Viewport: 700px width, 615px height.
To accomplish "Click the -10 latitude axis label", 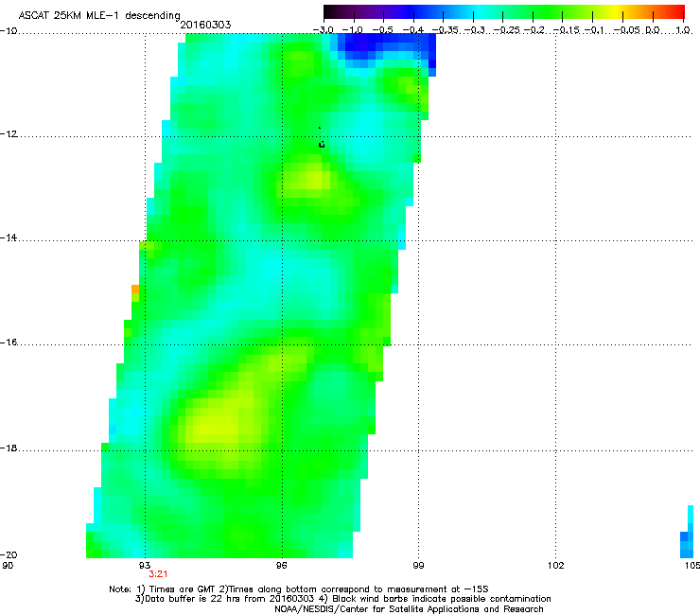I will [9, 31].
